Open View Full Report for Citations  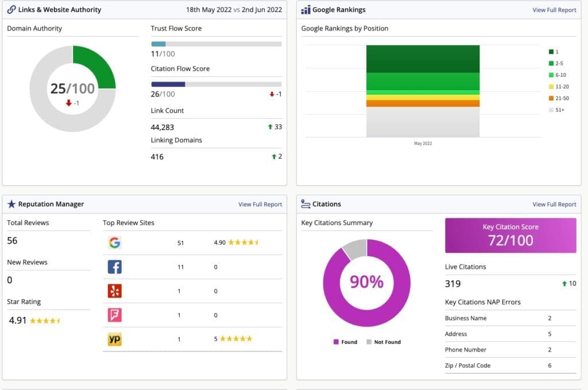coord(554,204)
